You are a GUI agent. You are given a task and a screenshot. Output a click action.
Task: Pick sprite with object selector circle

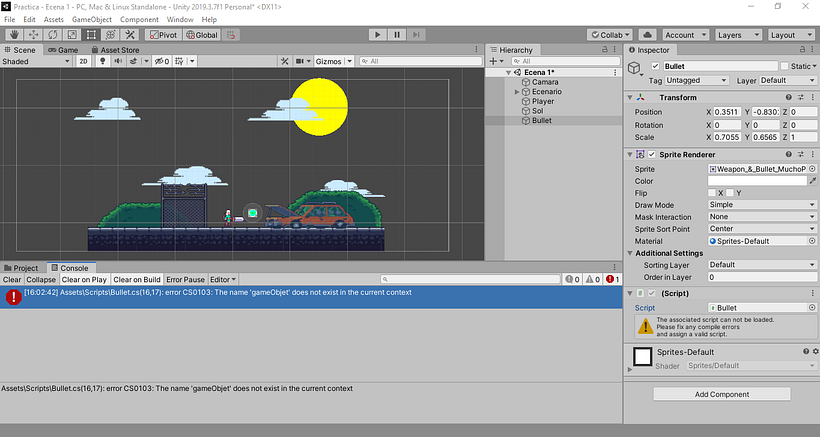point(812,169)
